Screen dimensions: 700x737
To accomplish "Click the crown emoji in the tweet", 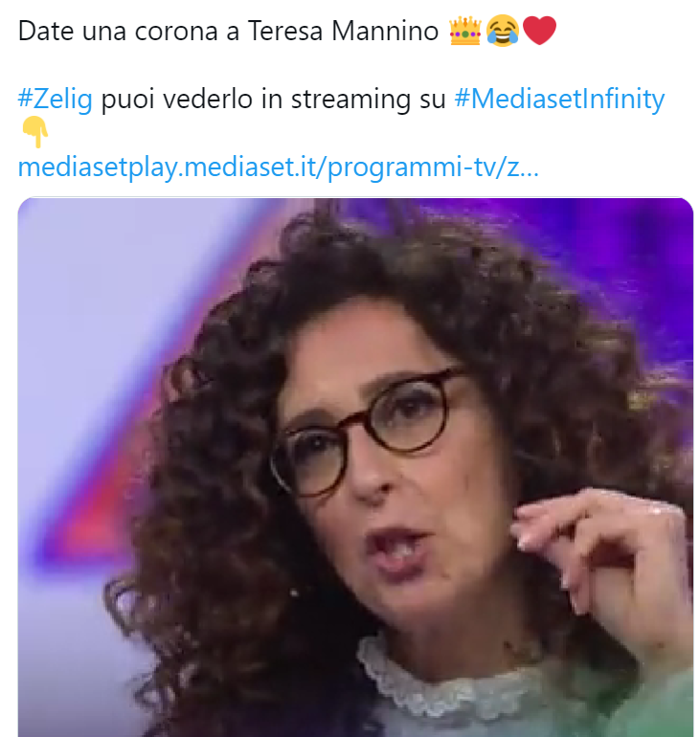I will click(465, 31).
